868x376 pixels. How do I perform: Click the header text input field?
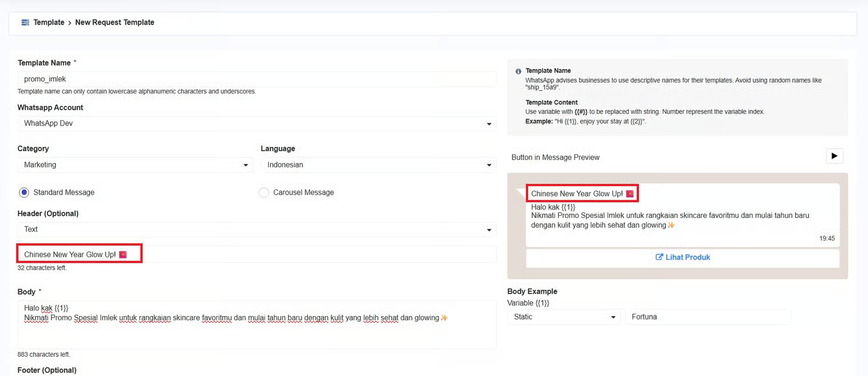click(x=314, y=254)
